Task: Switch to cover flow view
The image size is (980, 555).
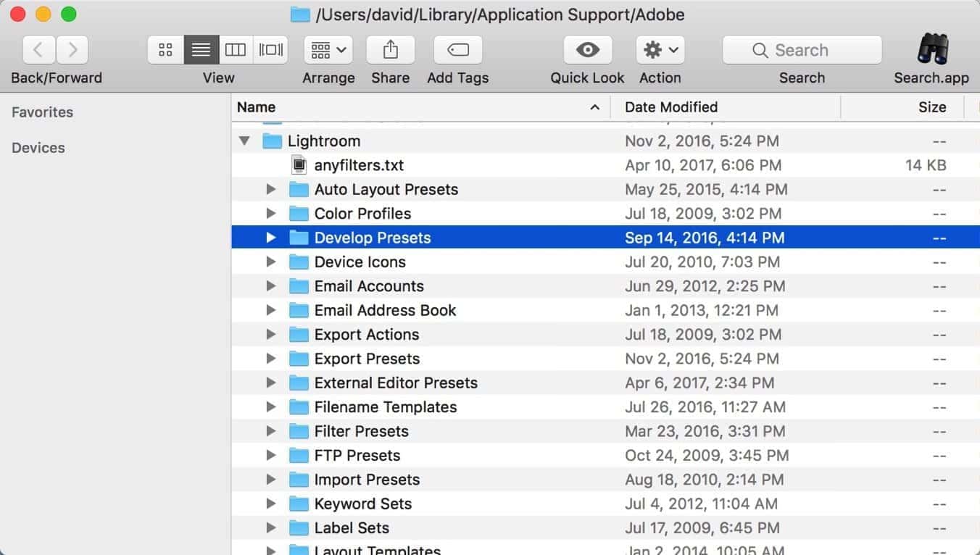Action: coord(271,50)
